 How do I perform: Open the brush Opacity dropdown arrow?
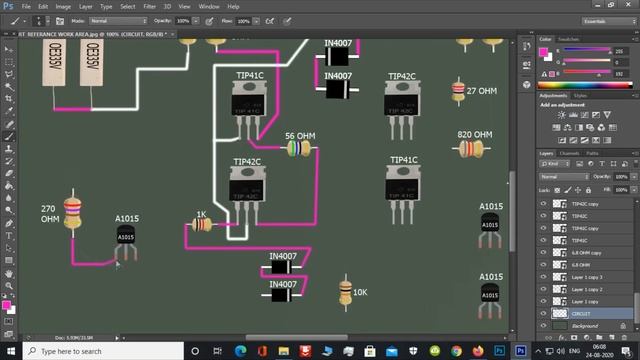[196, 21]
